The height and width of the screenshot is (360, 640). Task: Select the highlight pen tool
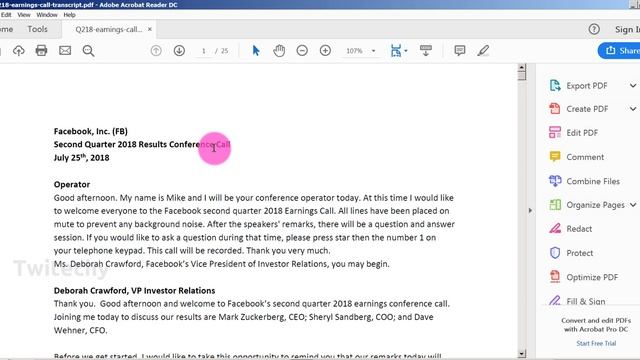tap(483, 51)
